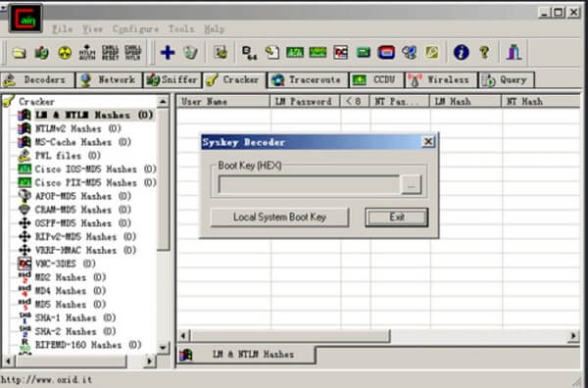Click the VNC password decoder icon
The image size is (588, 388).
(340, 53)
